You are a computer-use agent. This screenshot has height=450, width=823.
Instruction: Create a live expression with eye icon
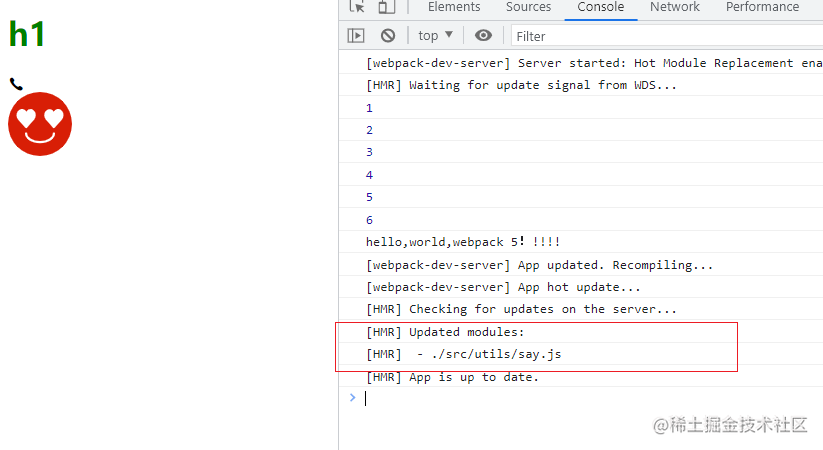(x=483, y=36)
